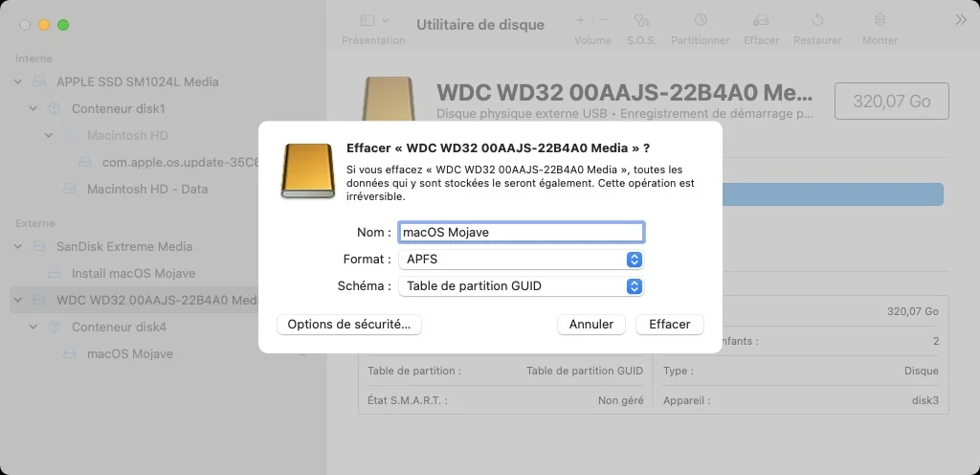980x475 pixels.
Task: Click the Nom field containing macOS Mojave
Action: [521, 233]
